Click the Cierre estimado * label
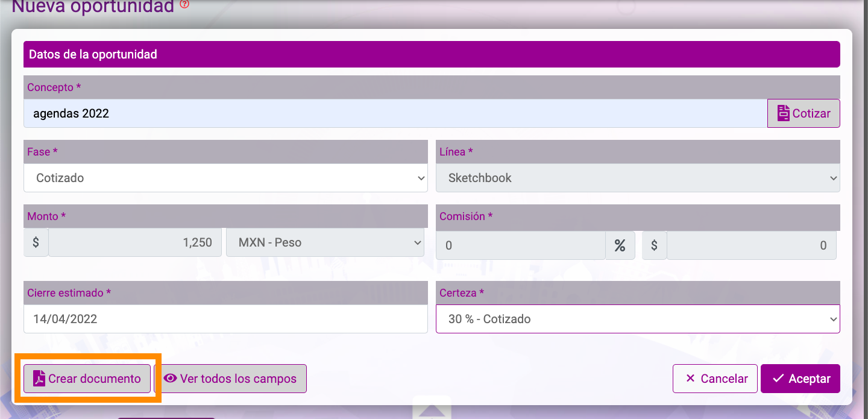The image size is (868, 419). coord(69,293)
